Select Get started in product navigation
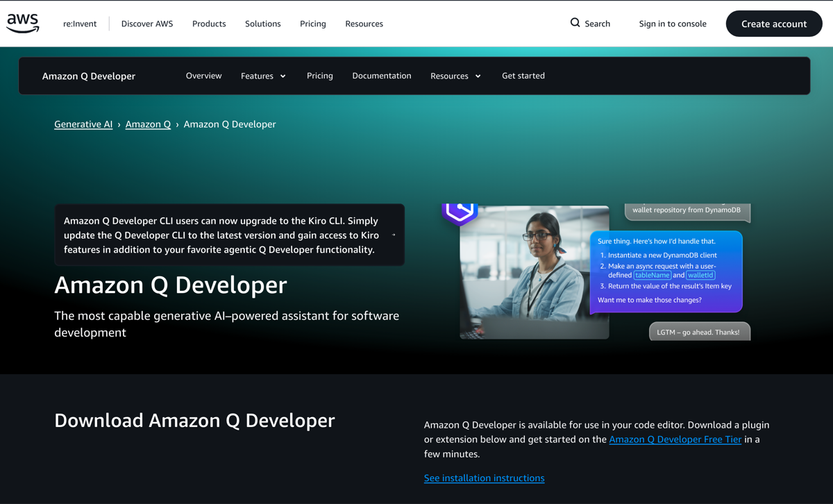 point(523,76)
